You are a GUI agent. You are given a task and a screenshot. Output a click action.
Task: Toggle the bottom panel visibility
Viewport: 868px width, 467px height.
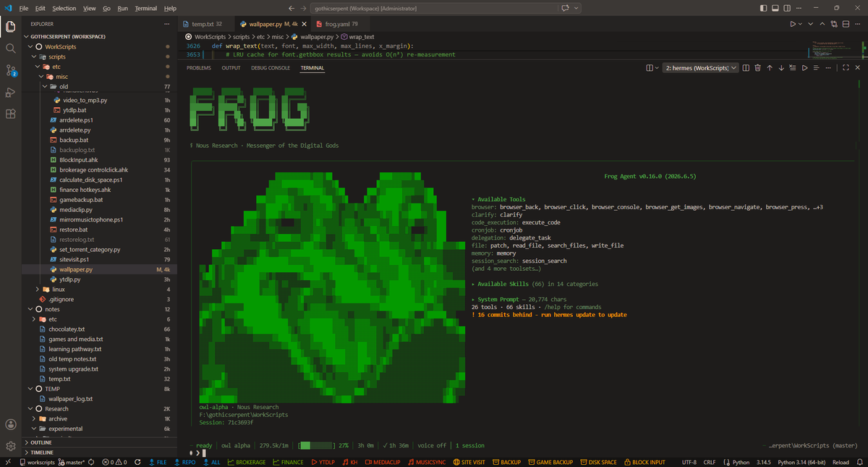[775, 8]
